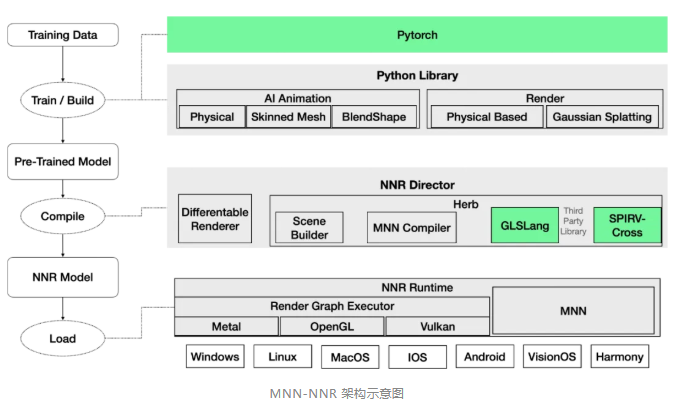The height and width of the screenshot is (406, 675).
Task: Click the BlendShape block
Action: point(373,117)
